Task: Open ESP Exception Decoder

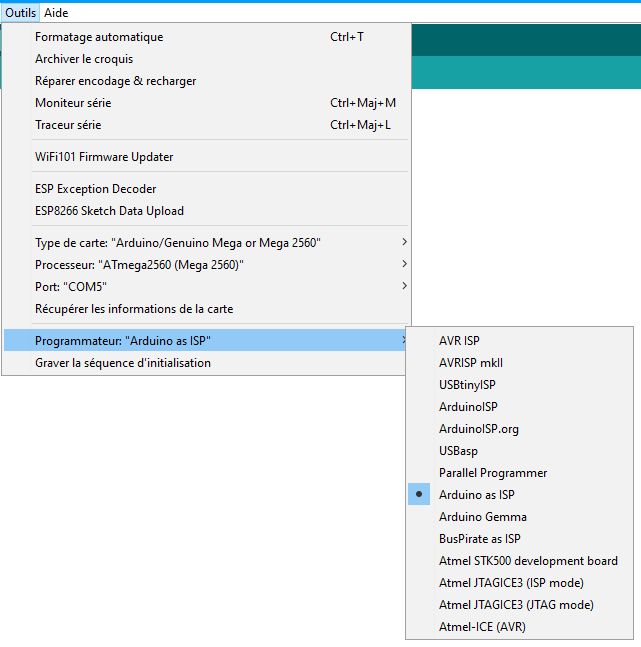Action: pyautogui.click(x=206, y=189)
